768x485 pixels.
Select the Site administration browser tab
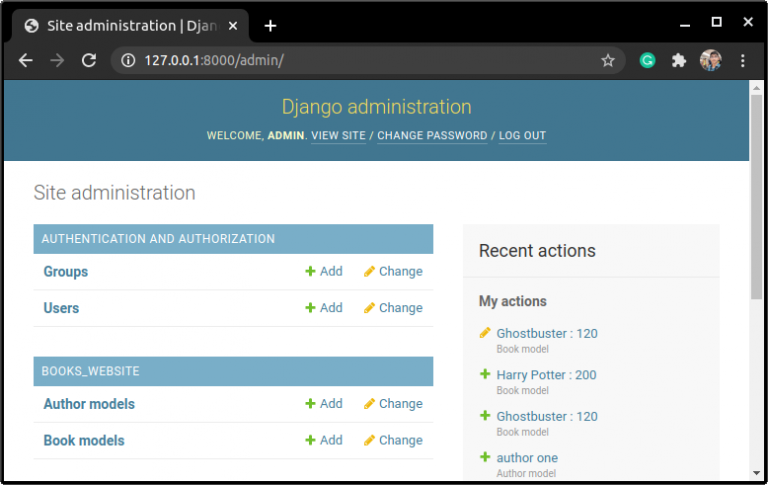131,26
